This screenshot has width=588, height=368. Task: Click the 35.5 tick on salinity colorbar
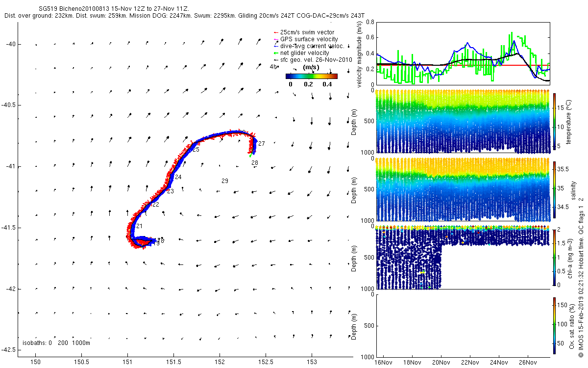[563, 168]
